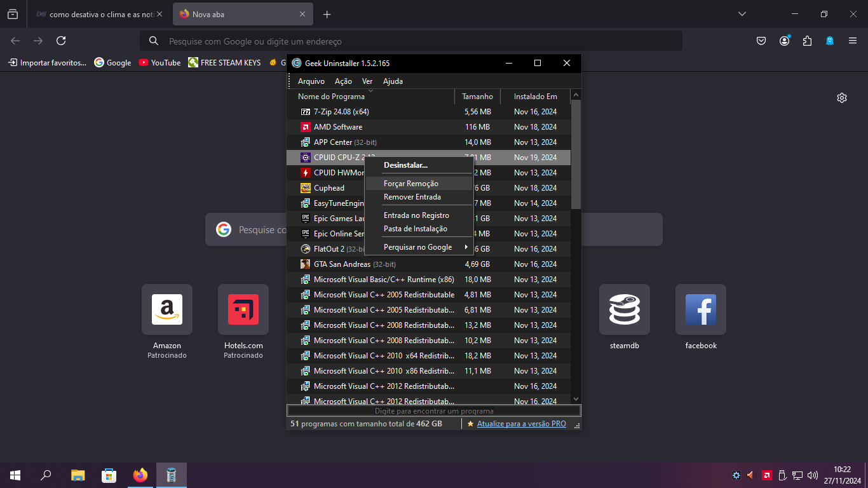Image resolution: width=868 pixels, height=488 pixels.
Task: Open the Arquivo menu
Action: (x=311, y=81)
